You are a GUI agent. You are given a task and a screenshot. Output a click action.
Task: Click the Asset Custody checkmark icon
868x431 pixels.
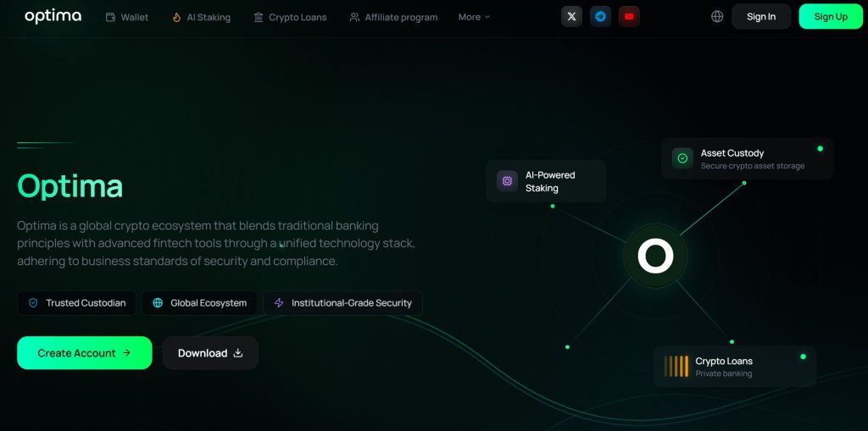pos(682,158)
